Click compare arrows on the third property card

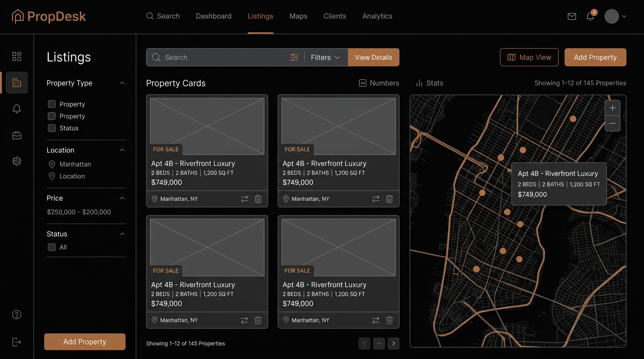[244, 320]
